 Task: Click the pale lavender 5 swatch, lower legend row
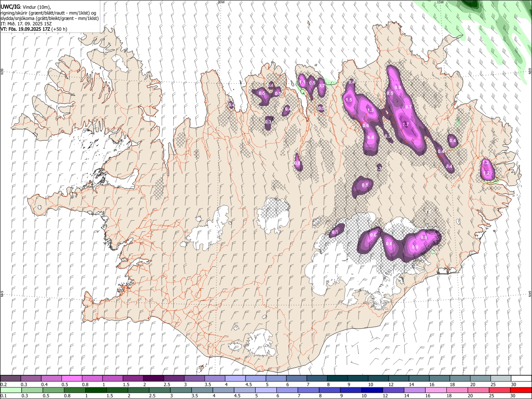click(x=266, y=390)
